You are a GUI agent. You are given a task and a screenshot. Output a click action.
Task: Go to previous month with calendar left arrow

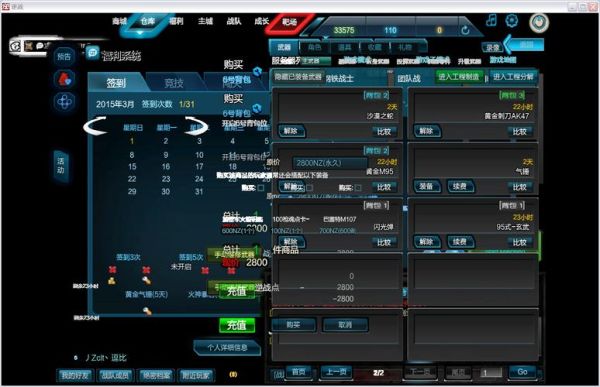pos(95,126)
